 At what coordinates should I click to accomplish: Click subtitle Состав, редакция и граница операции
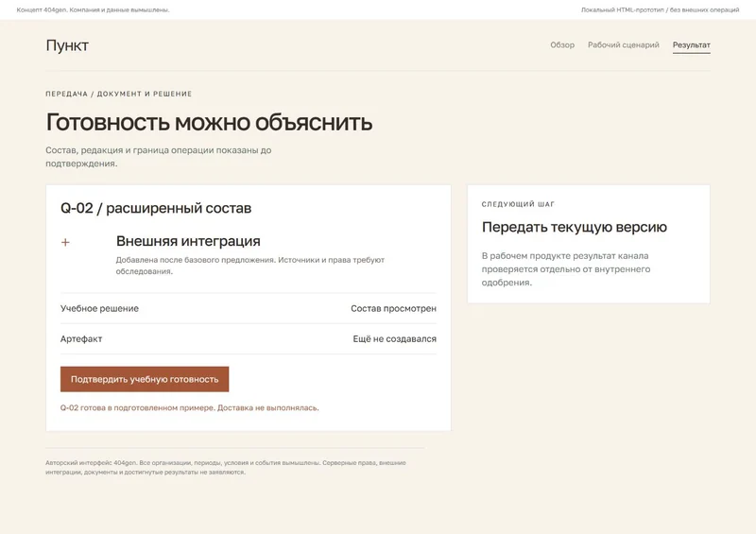click(158, 157)
